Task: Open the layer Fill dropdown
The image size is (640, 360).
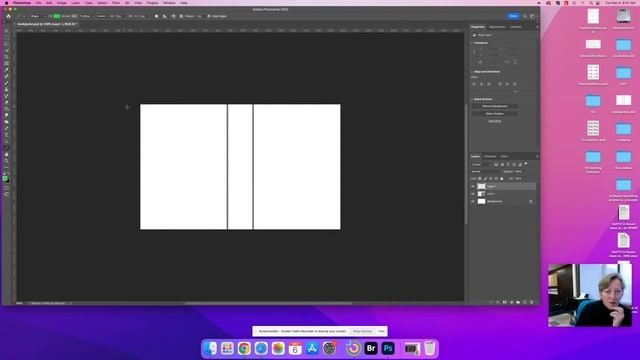Action: (x=525, y=178)
